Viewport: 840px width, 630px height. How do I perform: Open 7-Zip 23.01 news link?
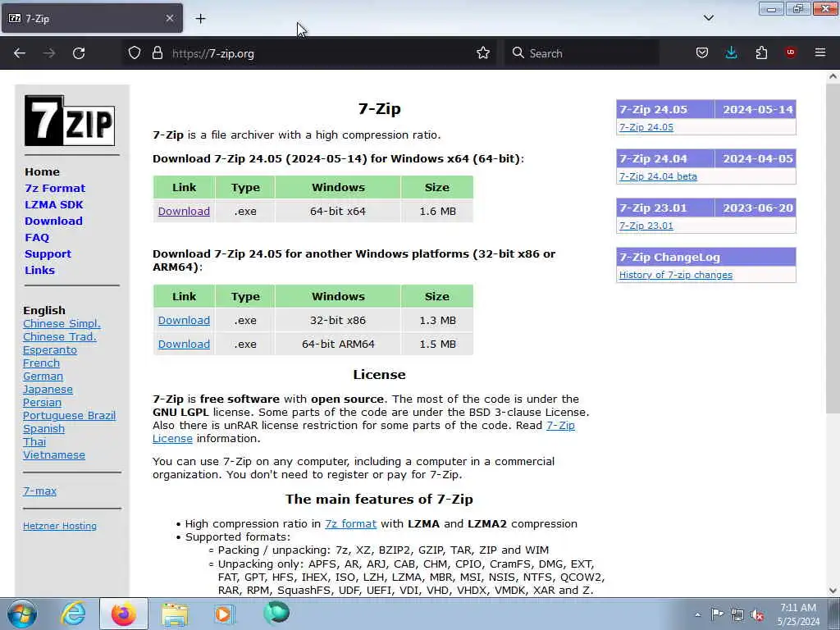[x=646, y=226]
